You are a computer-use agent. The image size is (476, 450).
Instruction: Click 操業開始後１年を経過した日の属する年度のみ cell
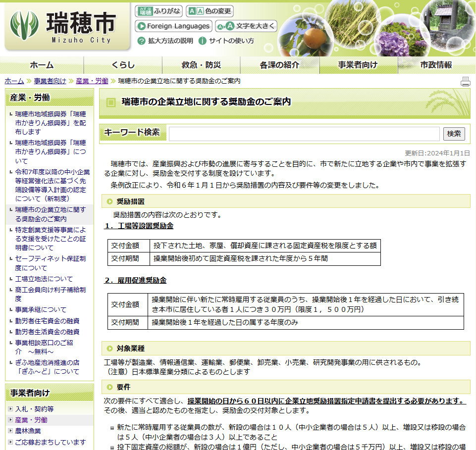(306, 323)
